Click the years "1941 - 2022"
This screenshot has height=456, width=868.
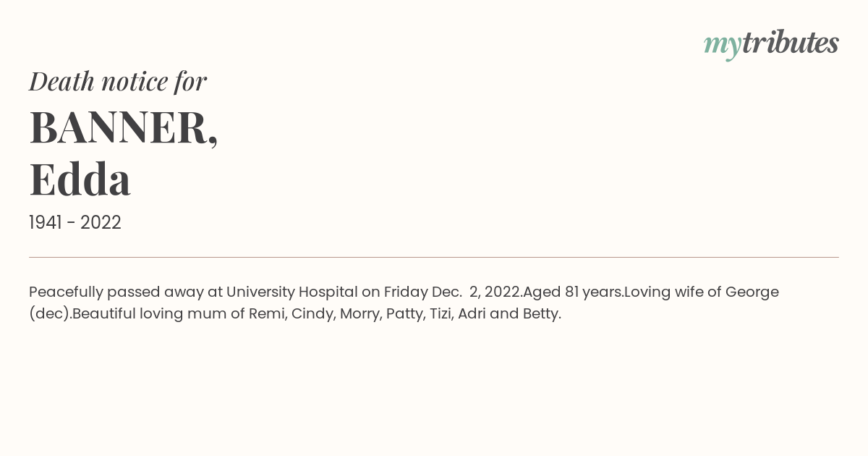click(x=75, y=222)
